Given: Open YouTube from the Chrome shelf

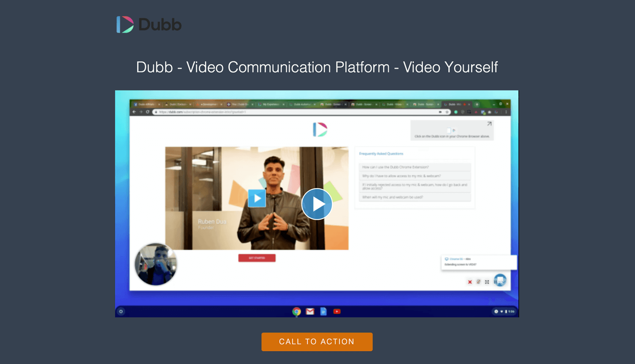Looking at the screenshot, I should coord(337,311).
